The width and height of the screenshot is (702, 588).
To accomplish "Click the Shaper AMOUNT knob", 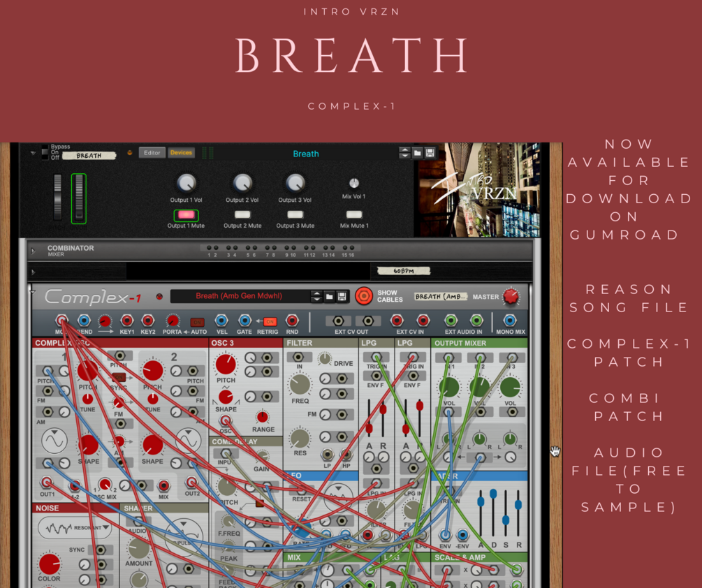I will (138, 548).
